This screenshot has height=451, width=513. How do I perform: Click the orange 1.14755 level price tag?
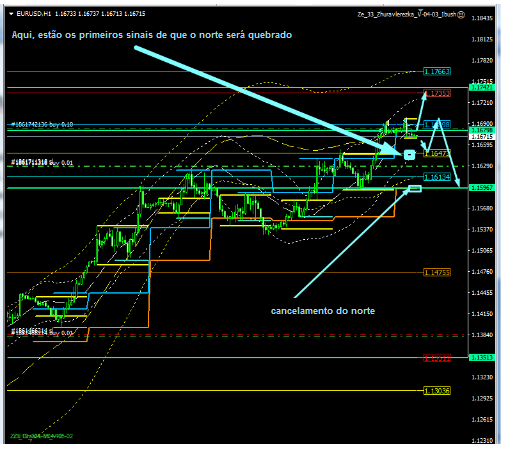[x=437, y=272]
